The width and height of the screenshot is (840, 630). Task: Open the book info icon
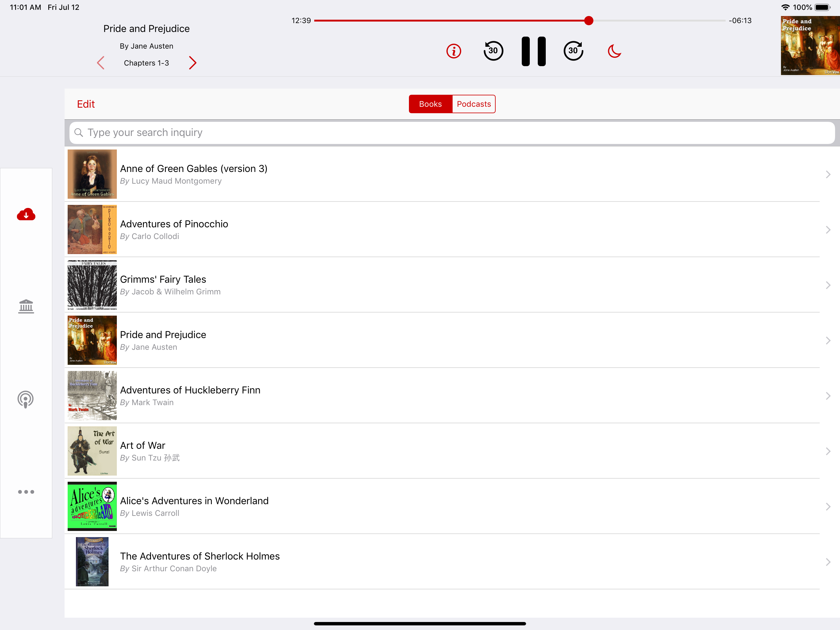coord(454,51)
